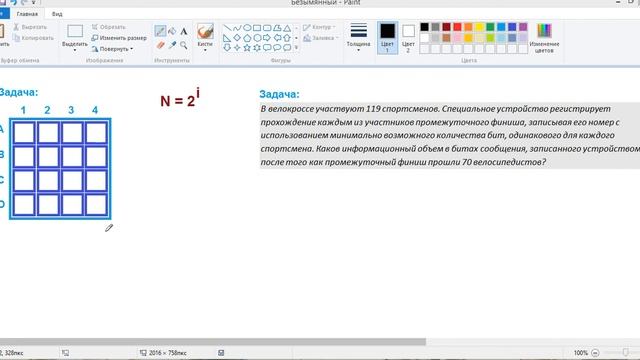Pick the yellow color swatch
The image size is (640, 360).
pyautogui.click(x=479, y=27)
